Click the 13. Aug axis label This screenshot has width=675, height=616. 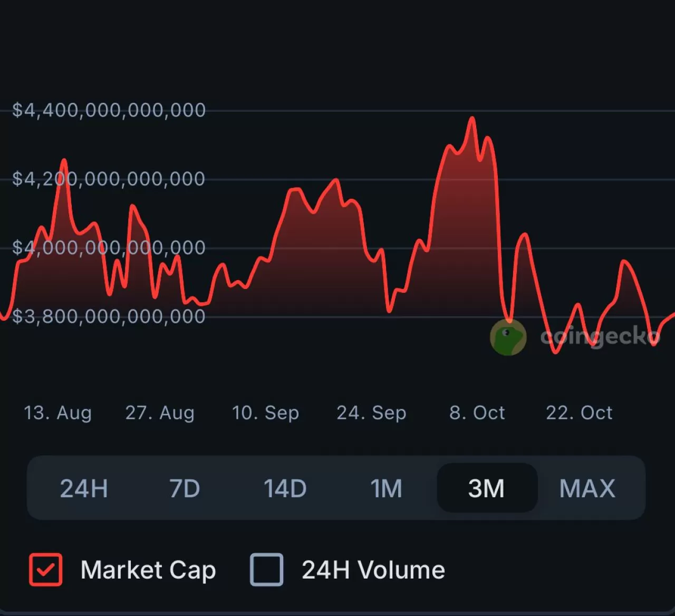[x=57, y=413]
